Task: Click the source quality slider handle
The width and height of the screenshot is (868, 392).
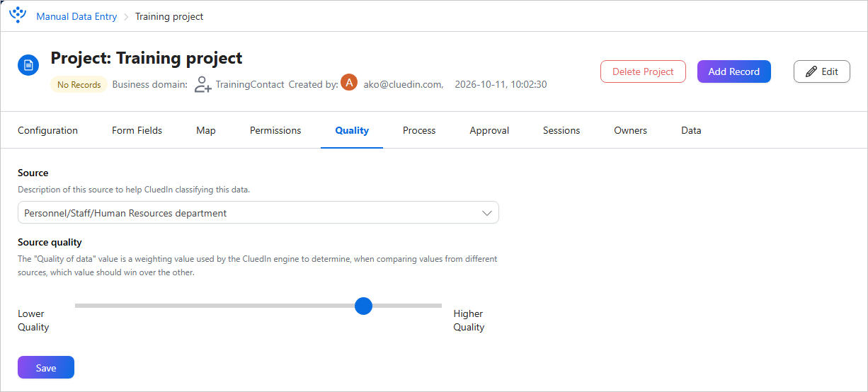Action: (363, 306)
